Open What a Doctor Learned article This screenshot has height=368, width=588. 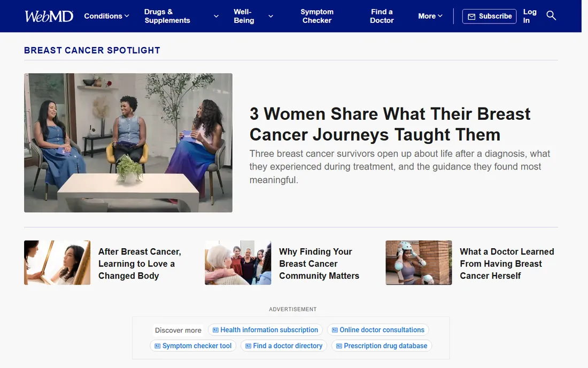(507, 264)
